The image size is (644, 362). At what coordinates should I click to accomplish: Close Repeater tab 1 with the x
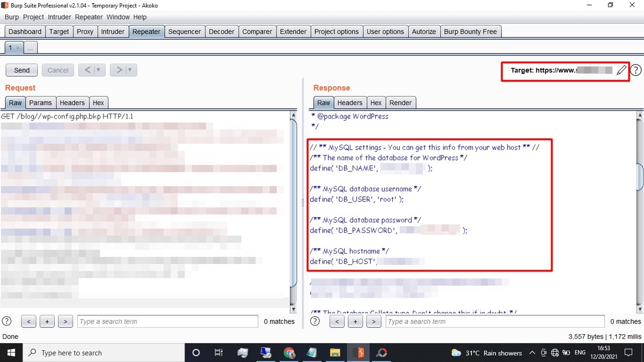(17, 48)
